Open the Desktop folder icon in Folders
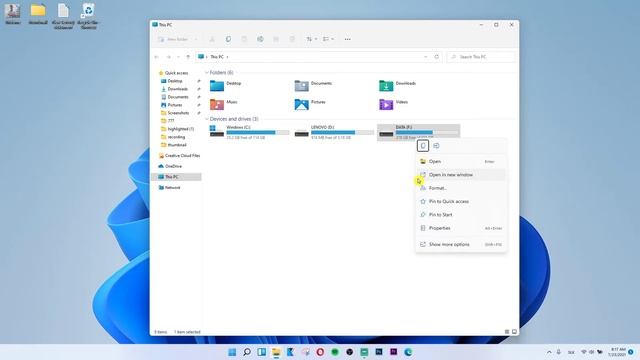This screenshot has height=360, width=640. [217, 85]
